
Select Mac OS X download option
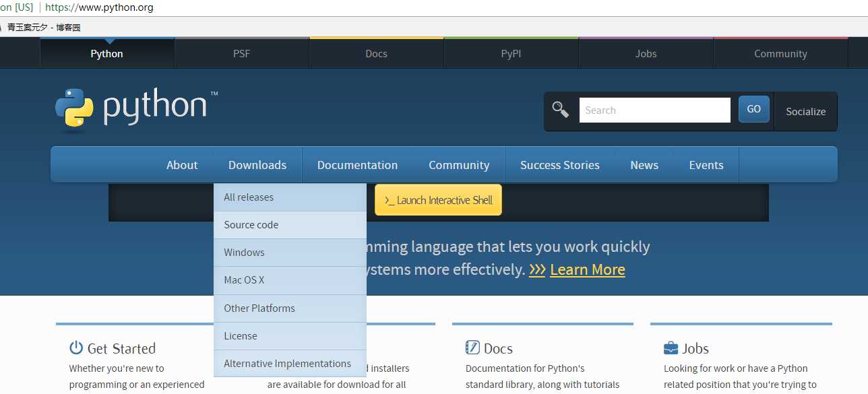290,280
